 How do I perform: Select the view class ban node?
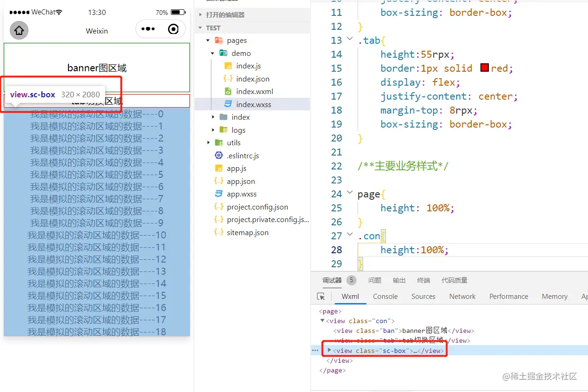(404, 331)
